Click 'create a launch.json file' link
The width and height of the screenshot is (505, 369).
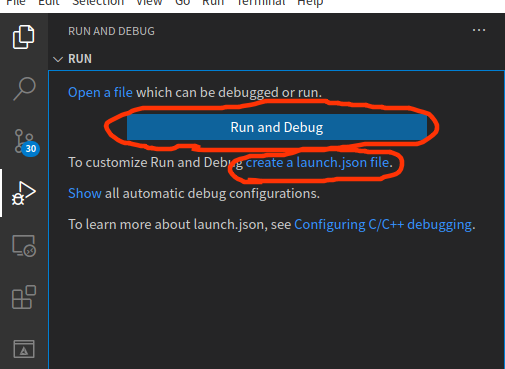(x=317, y=163)
